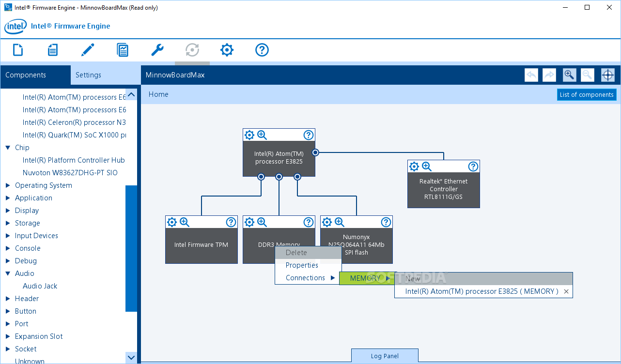The width and height of the screenshot is (621, 364).
Task: Open the document list icon in the main toolbar
Action: point(53,50)
